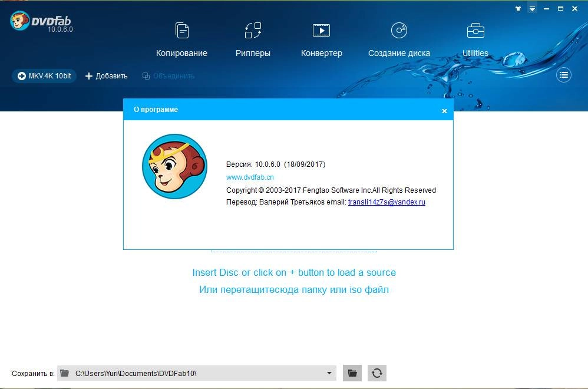
Task: Click the Copyright Fengtao Software line
Action: coord(331,190)
